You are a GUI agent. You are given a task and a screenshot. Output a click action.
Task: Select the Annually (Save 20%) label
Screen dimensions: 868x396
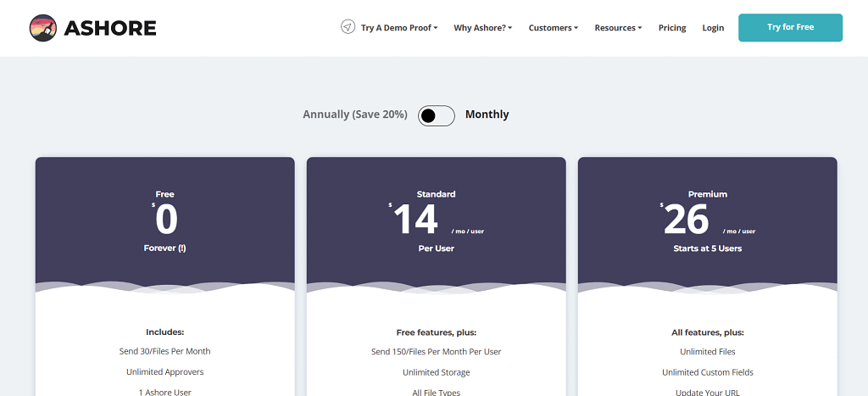(x=355, y=114)
